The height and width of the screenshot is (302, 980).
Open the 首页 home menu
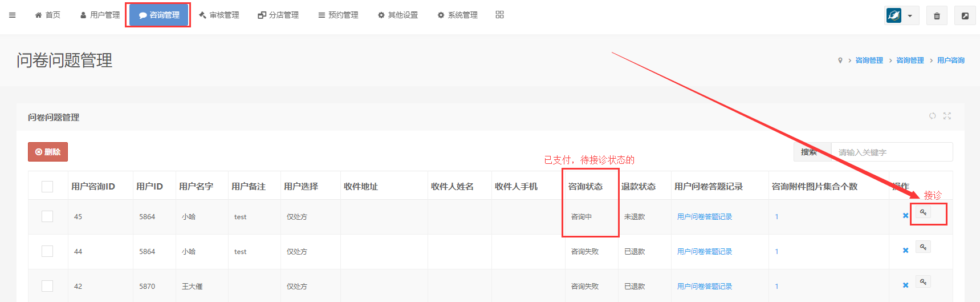pyautogui.click(x=47, y=15)
